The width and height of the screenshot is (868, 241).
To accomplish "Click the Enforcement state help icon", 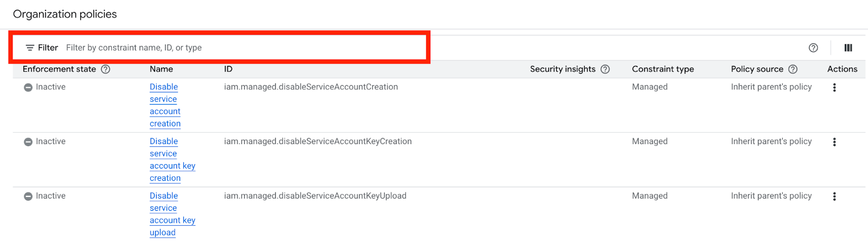I will click(x=106, y=69).
